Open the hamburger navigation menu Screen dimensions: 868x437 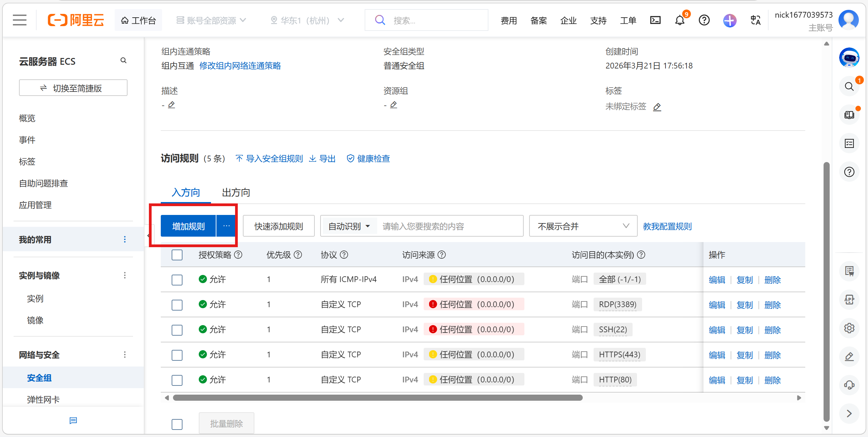pyautogui.click(x=20, y=20)
